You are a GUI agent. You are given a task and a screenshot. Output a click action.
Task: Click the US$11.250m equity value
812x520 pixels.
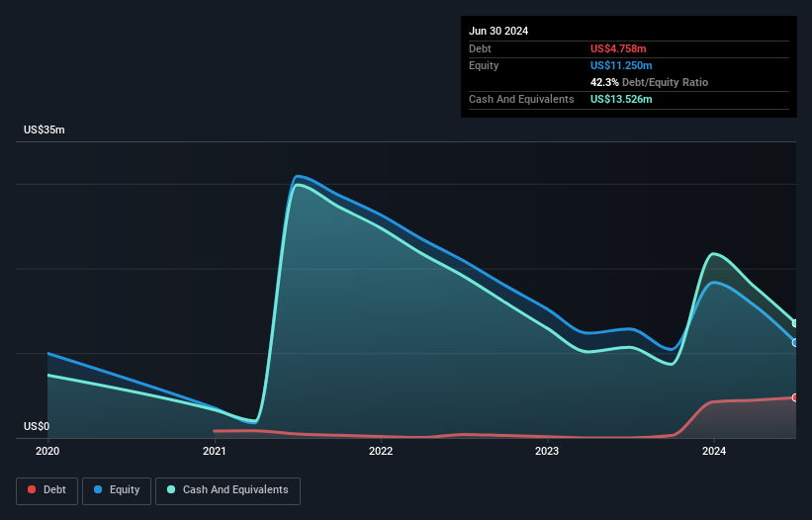click(621, 65)
